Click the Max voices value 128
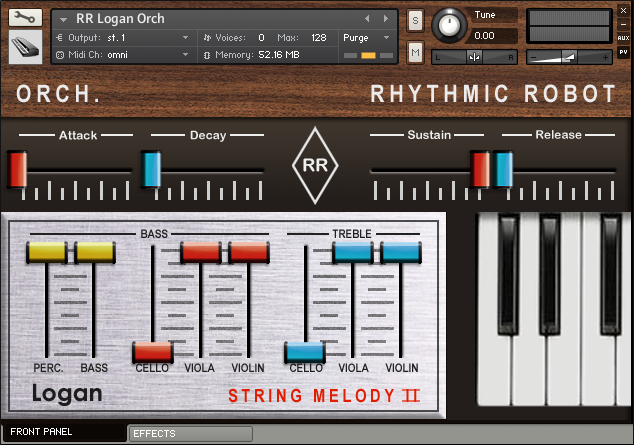 (319, 38)
